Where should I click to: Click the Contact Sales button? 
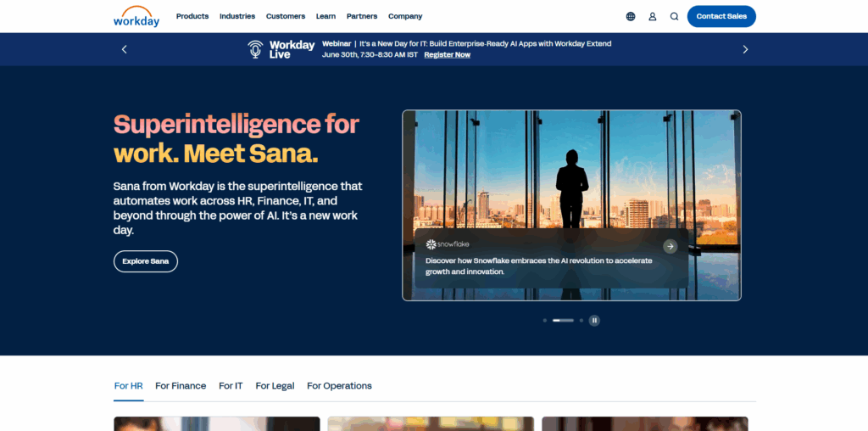tap(721, 16)
